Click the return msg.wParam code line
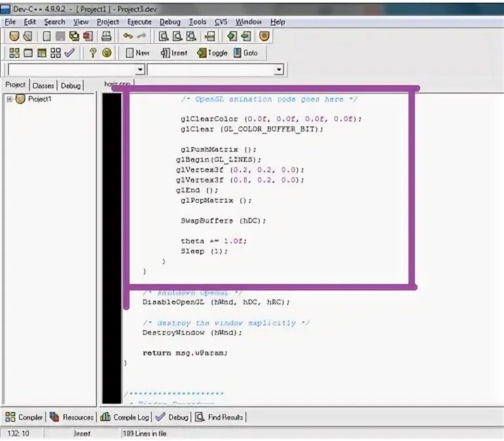Image resolution: width=504 pixels, height=441 pixels. [185, 353]
